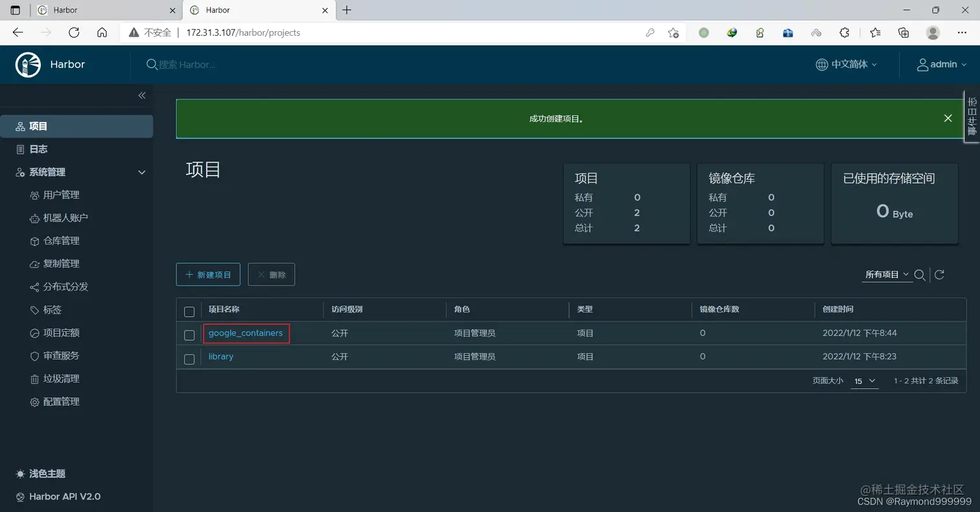This screenshot has height=512, width=980.
Task: Click the 已使用的存储空间 storage card
Action: [x=894, y=204]
